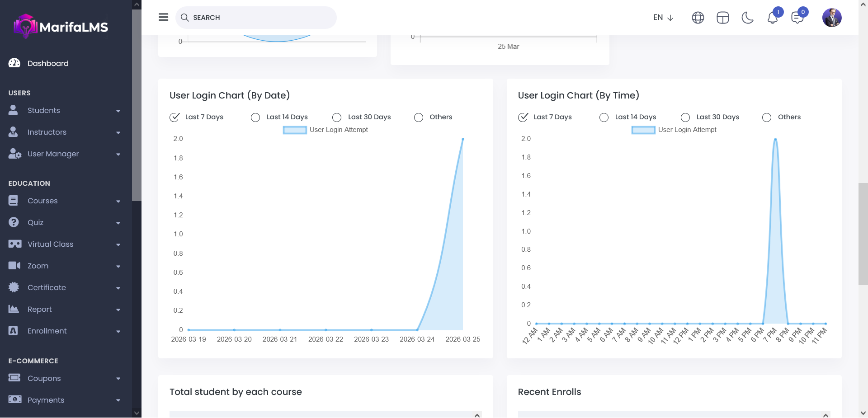Open the EN language dropdown
The image size is (868, 418).
[663, 18]
